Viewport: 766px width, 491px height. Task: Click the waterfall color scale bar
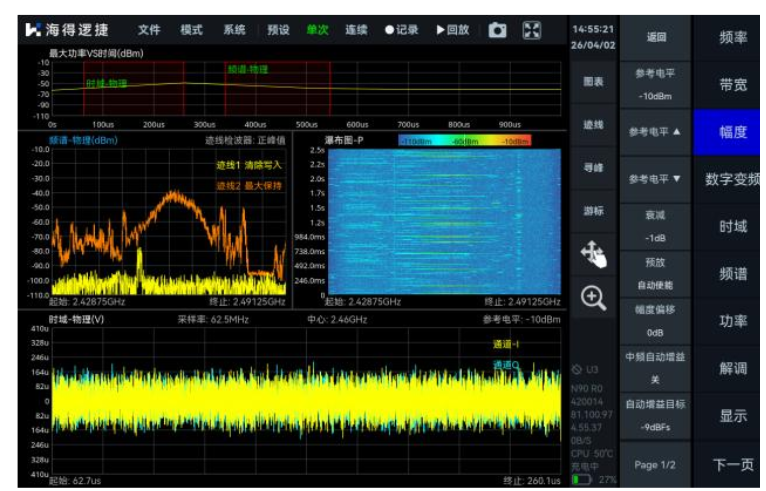(464, 141)
